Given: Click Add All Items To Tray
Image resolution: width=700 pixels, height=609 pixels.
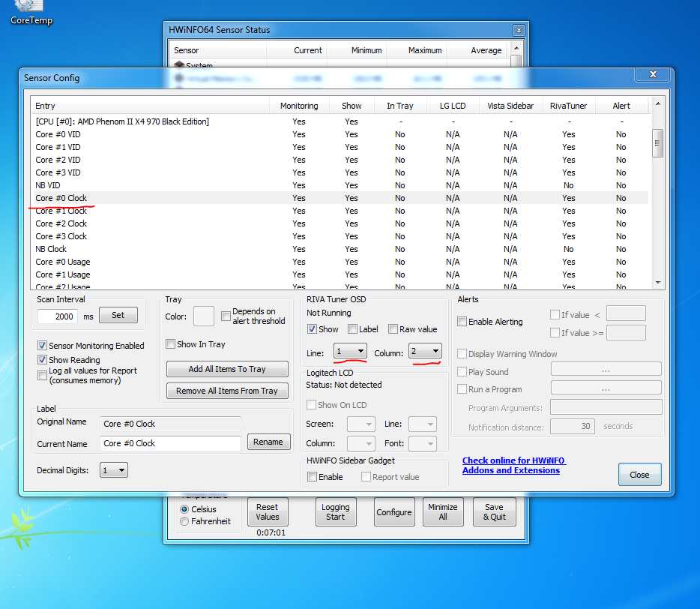Looking at the screenshot, I should 227,369.
